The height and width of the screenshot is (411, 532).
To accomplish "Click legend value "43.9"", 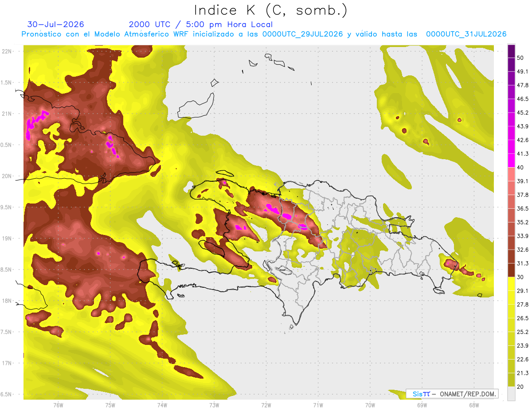I will [x=523, y=126].
